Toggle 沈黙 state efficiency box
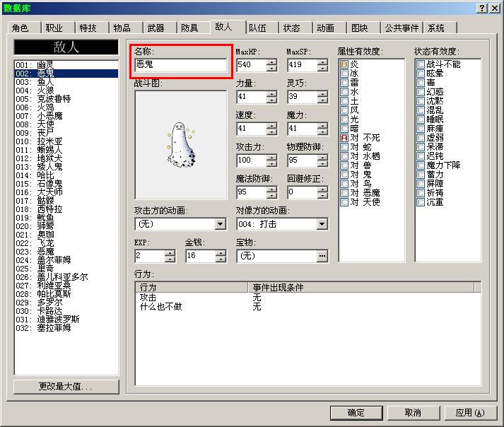504x427 pixels. point(421,101)
